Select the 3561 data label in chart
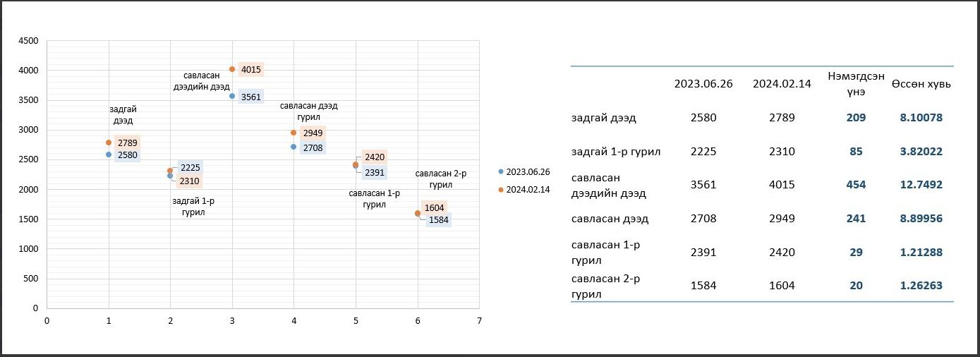 251,97
